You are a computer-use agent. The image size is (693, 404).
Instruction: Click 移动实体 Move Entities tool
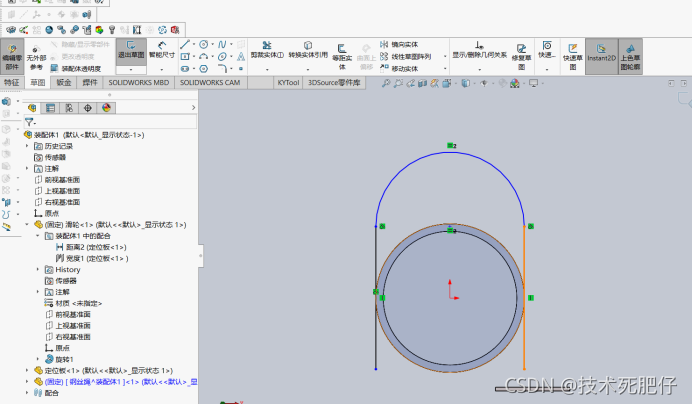[399, 69]
